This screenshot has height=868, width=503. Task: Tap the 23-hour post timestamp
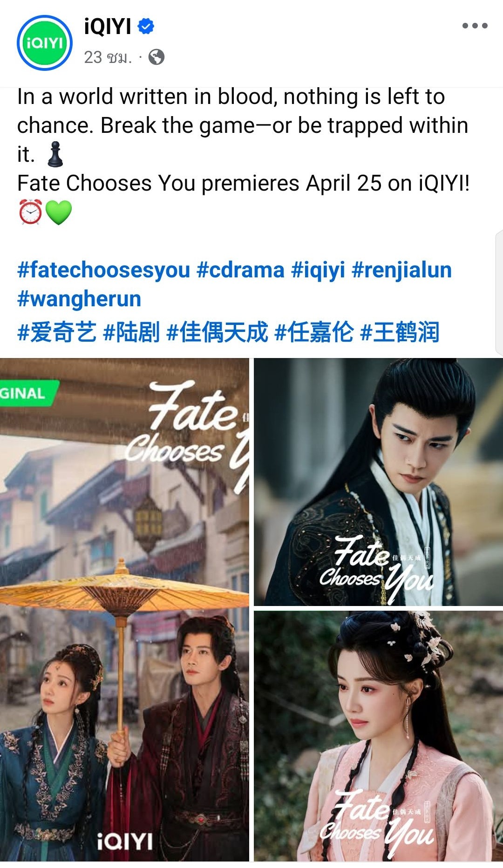coord(108,57)
